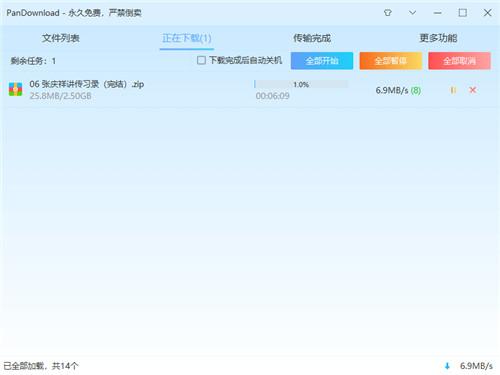Screen dimensions: 500x375
Task: Enable 下载完成后自动关机 checkbox
Action: click(x=201, y=60)
